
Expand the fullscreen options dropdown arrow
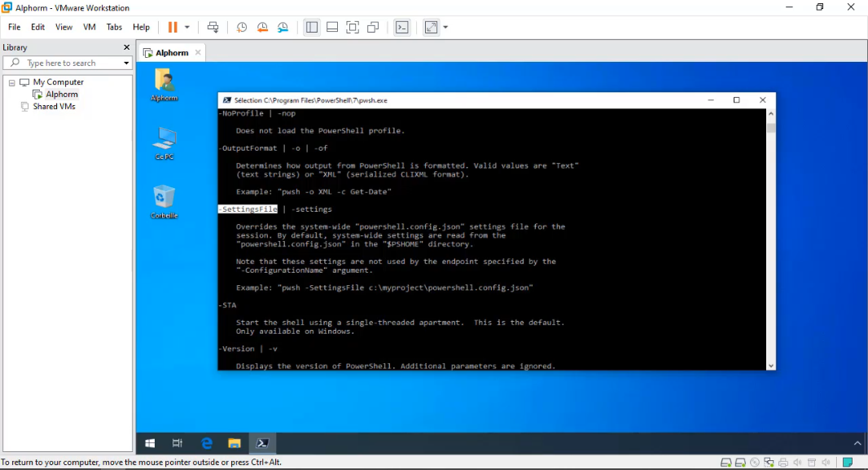(445, 27)
